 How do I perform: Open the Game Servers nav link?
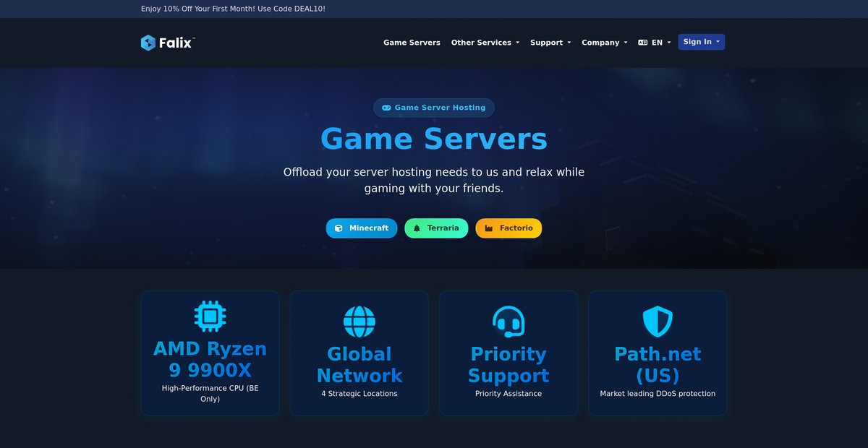412,43
